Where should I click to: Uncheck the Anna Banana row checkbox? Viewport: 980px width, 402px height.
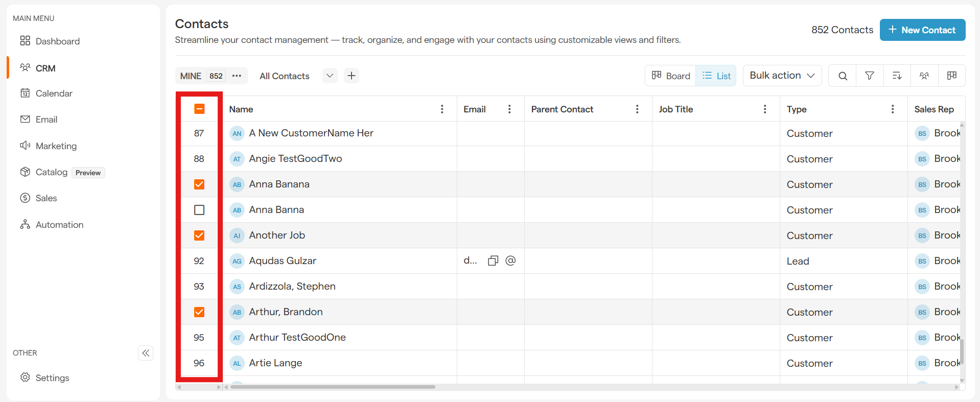199,184
